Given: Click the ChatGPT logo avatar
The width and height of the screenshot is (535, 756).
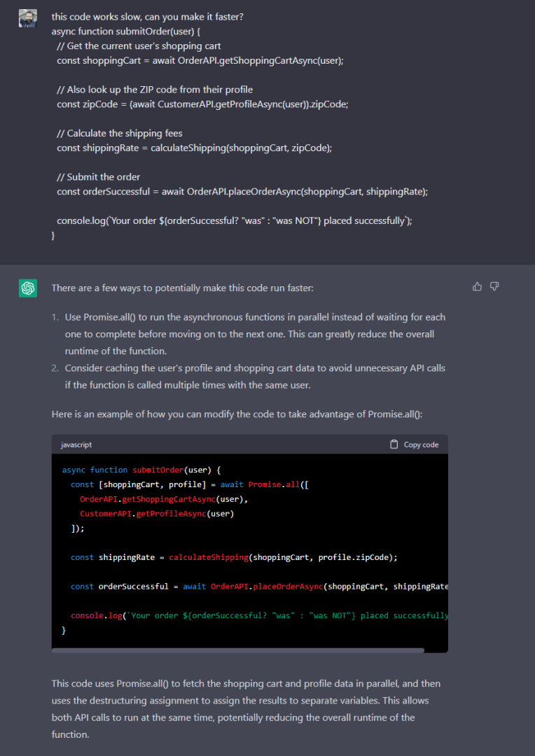Looking at the screenshot, I should 28,288.
